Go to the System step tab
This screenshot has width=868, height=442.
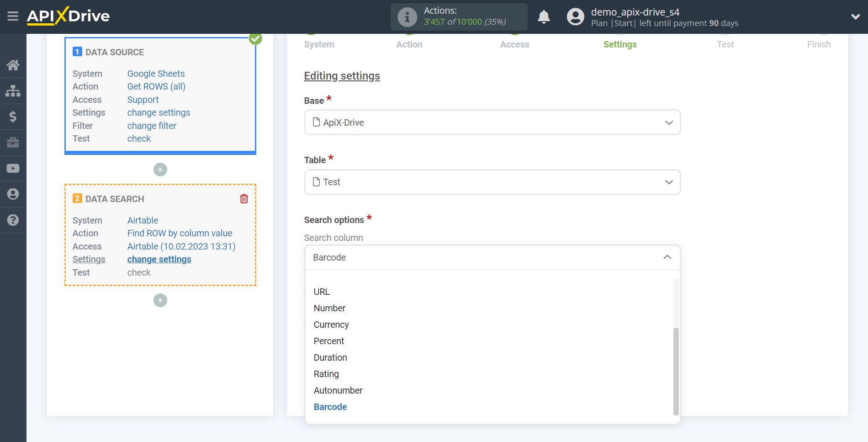point(319,44)
